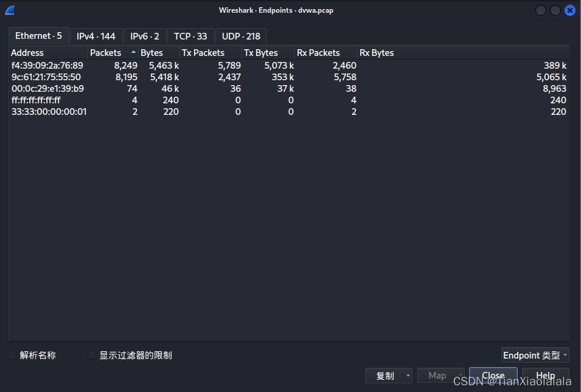The width and height of the screenshot is (581, 392).
Task: Select broadcast address ff:ff:ff:ff:ff:ff
Action: tap(36, 100)
